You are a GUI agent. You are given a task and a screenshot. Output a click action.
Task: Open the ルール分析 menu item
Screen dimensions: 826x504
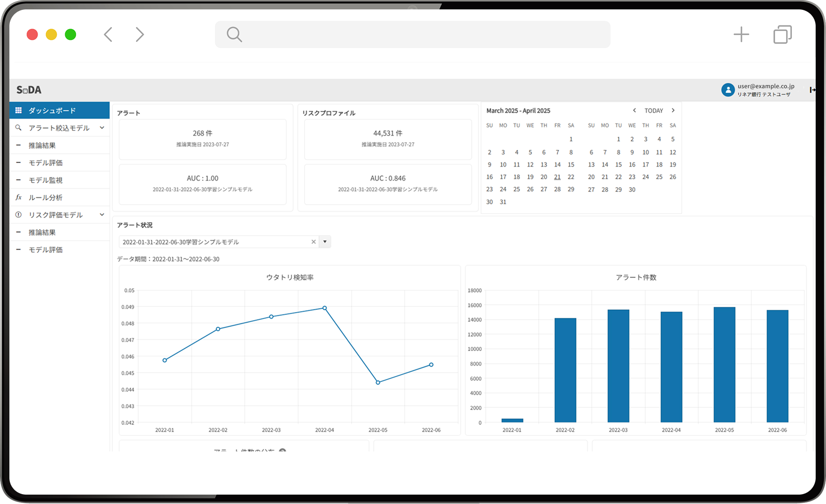pyautogui.click(x=60, y=198)
